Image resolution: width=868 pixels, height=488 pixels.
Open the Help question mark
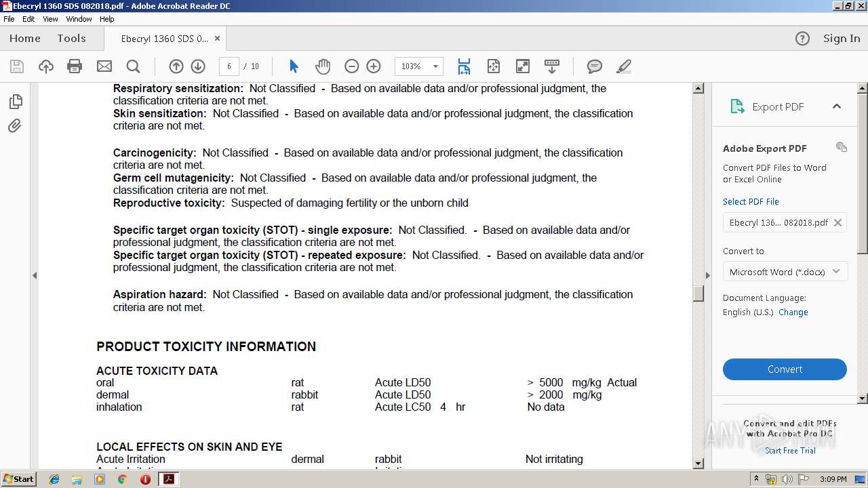click(x=802, y=39)
